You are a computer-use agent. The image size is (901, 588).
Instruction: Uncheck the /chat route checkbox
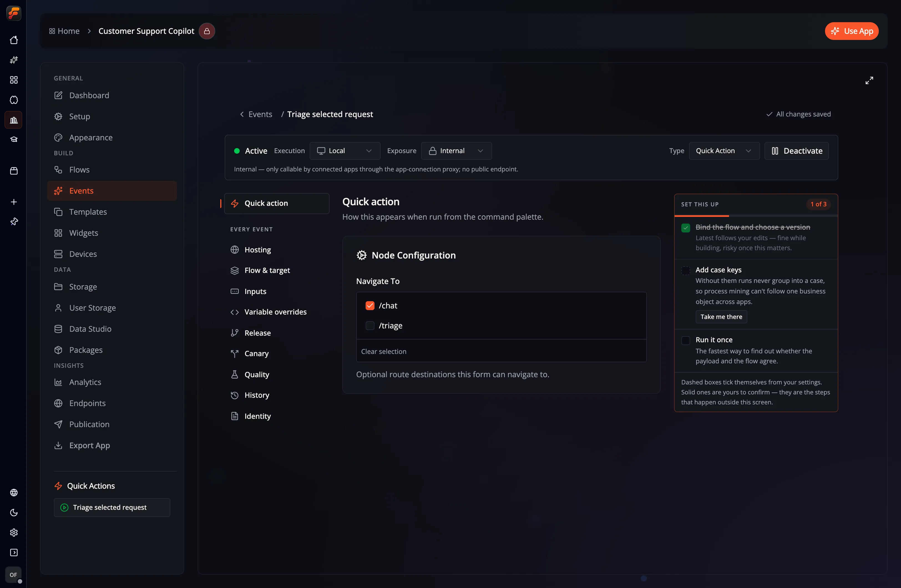pos(370,306)
